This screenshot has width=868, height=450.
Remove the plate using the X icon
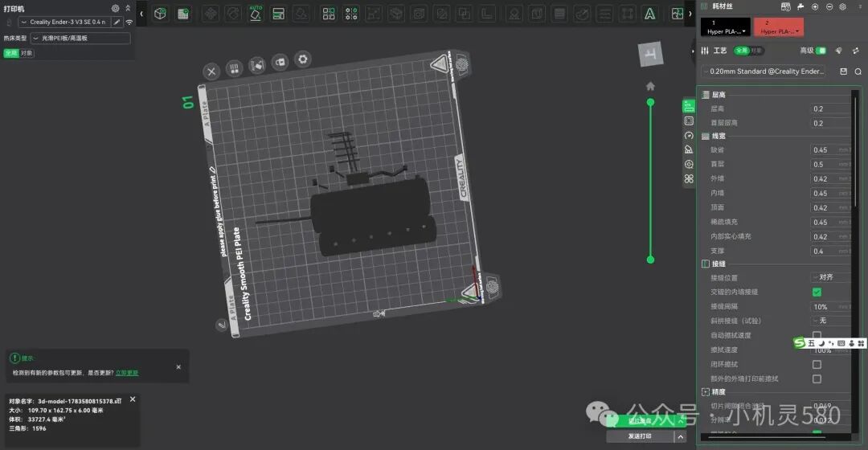pyautogui.click(x=211, y=72)
